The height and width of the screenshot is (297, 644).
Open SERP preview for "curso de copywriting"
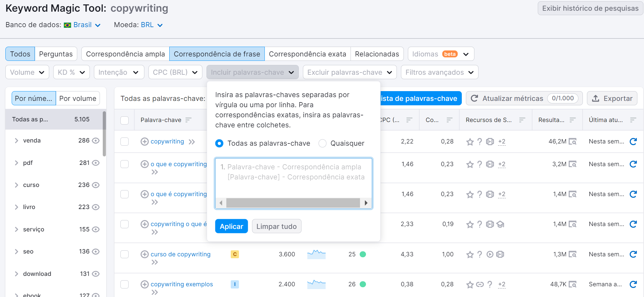pos(573,254)
